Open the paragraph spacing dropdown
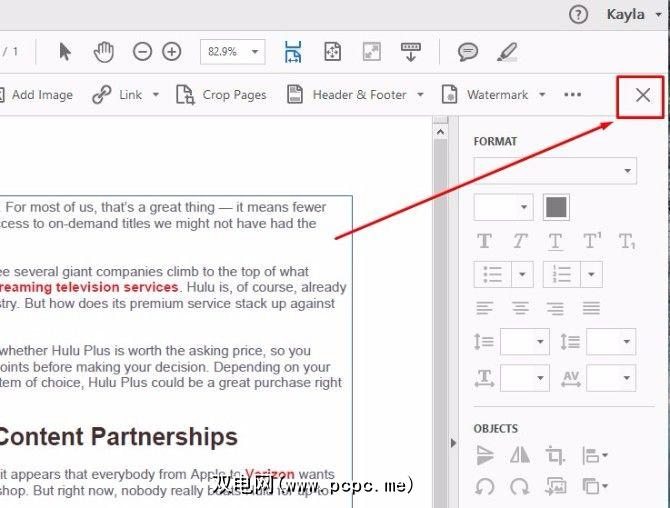Viewport: 670px width, 508px height. tap(611, 342)
